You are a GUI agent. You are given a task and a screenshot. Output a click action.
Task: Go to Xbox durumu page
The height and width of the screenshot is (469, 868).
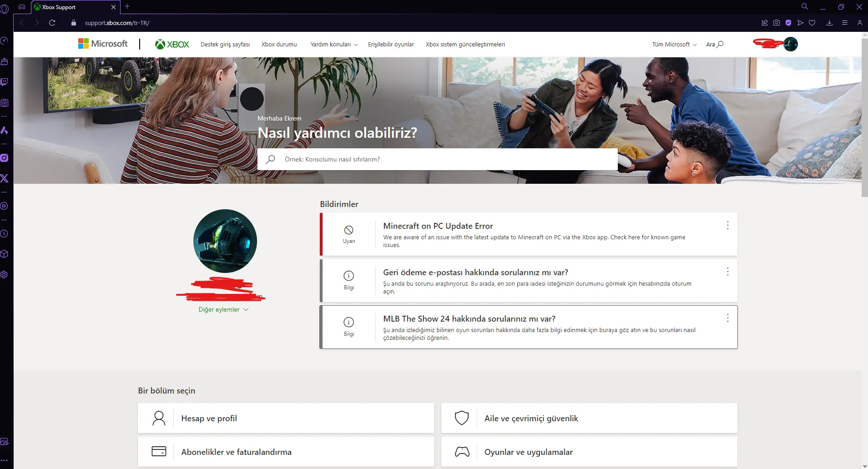279,45
